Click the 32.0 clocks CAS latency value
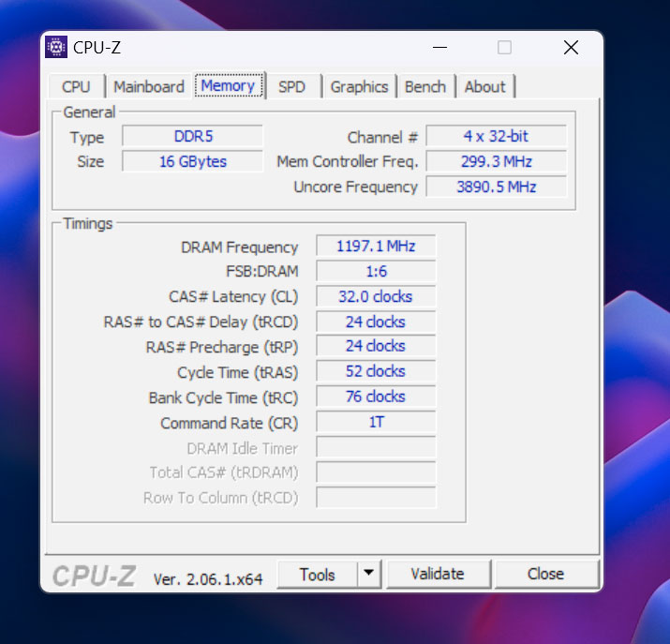This screenshot has width=670, height=644. (x=376, y=296)
